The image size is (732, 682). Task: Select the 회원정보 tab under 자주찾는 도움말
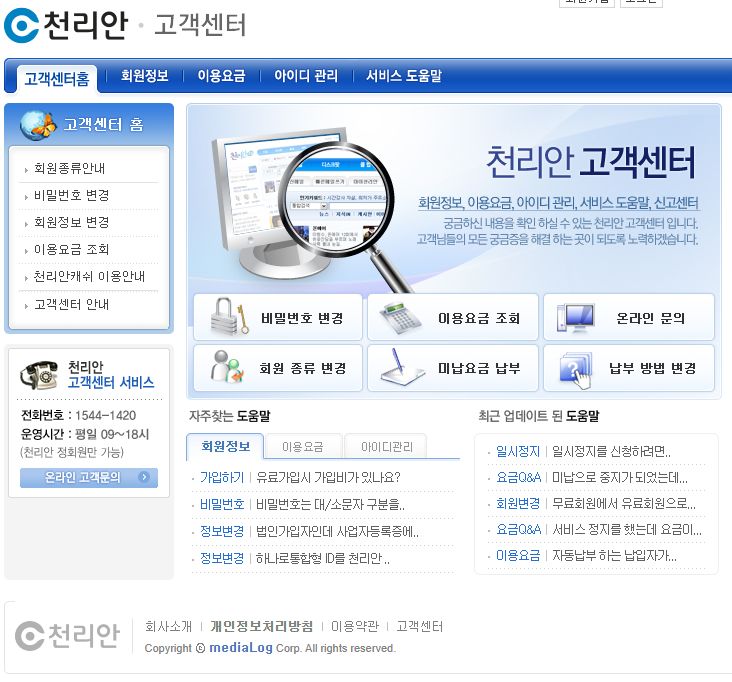click(225, 446)
